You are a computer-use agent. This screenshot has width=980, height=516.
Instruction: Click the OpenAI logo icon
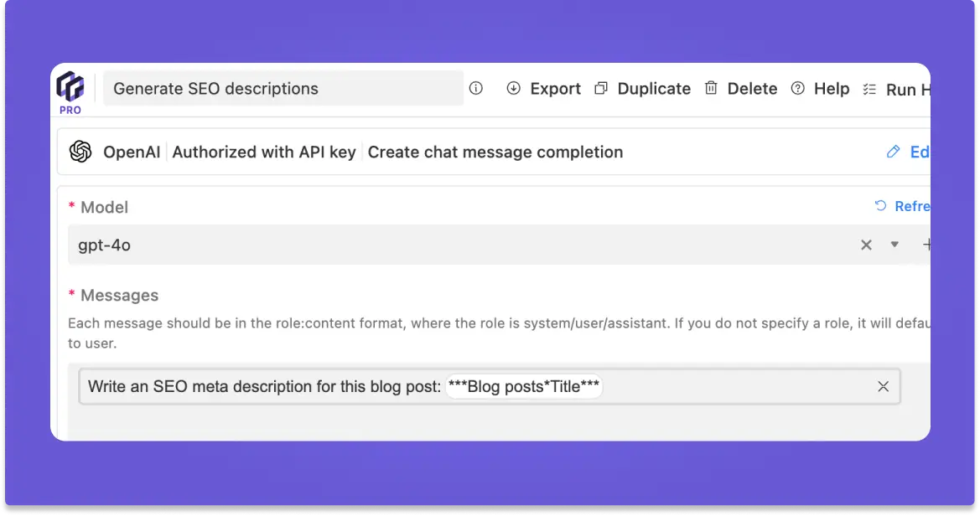80,152
